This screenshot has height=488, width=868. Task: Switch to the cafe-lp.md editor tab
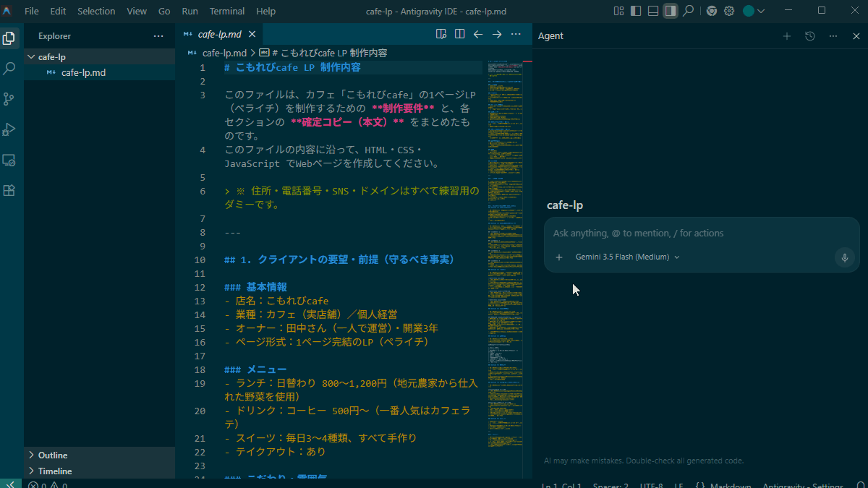[x=218, y=34]
